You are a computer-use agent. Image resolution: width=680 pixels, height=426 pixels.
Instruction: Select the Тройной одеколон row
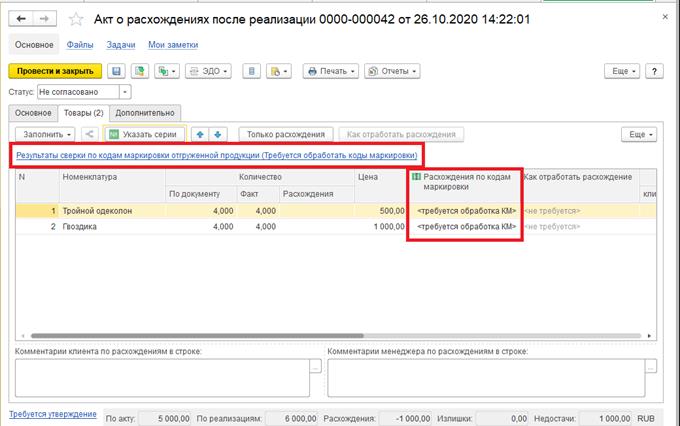tap(336, 211)
